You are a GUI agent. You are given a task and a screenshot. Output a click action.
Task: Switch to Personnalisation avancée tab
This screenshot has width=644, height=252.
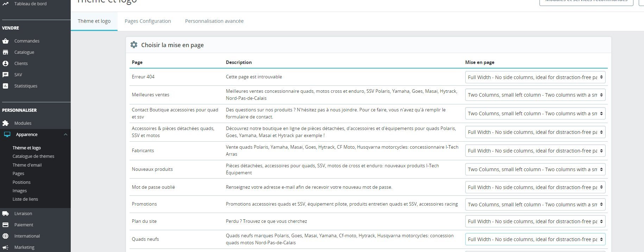point(214,21)
